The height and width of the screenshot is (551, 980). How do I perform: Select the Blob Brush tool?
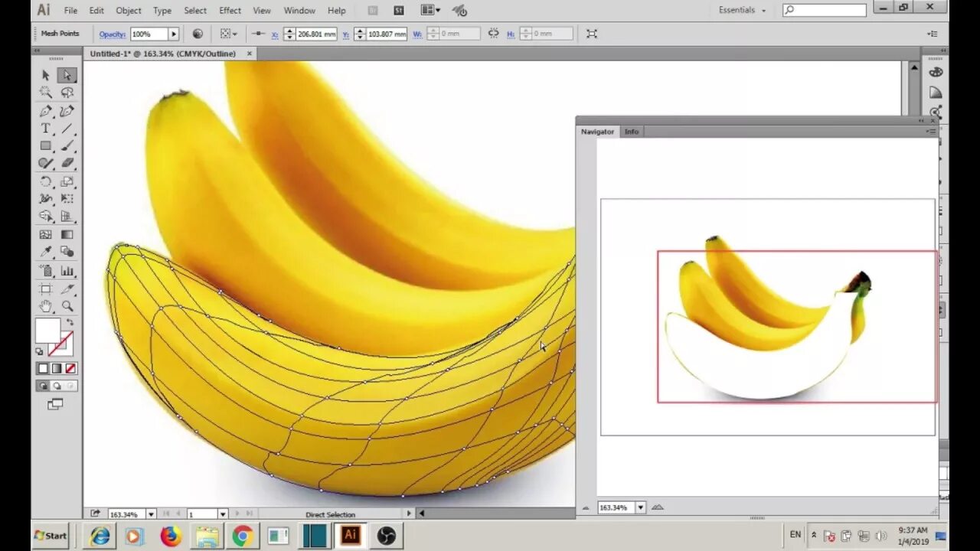pos(46,163)
